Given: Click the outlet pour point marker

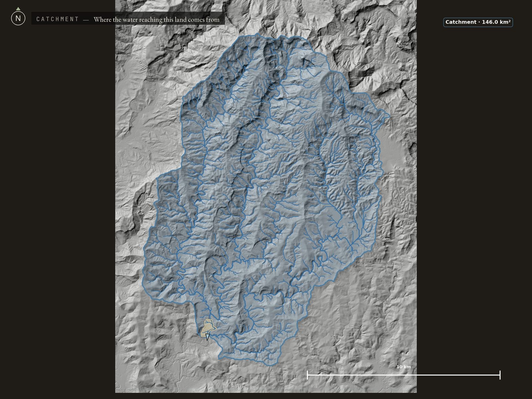Looking at the screenshot, I should (x=207, y=337).
